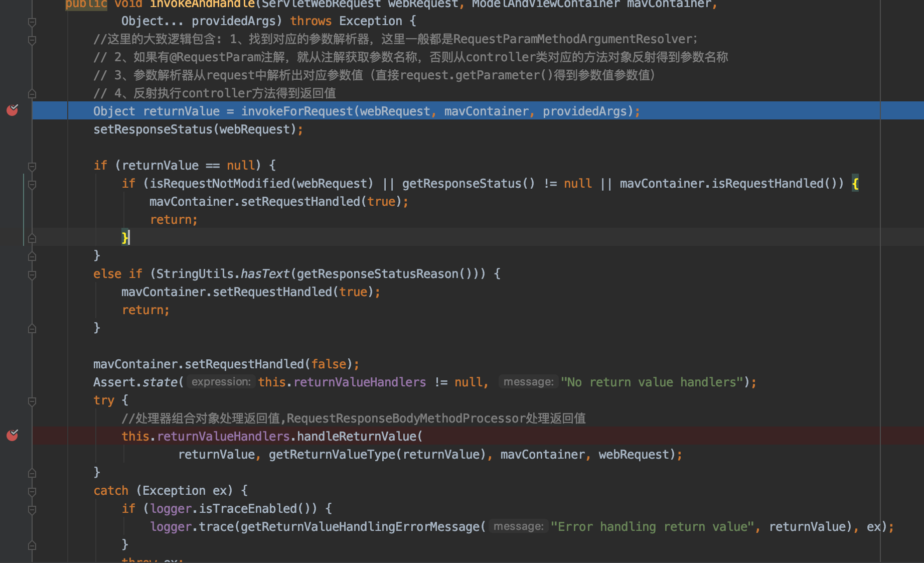Click getReturnValueHandlingErrorMessage call

[x=360, y=527]
